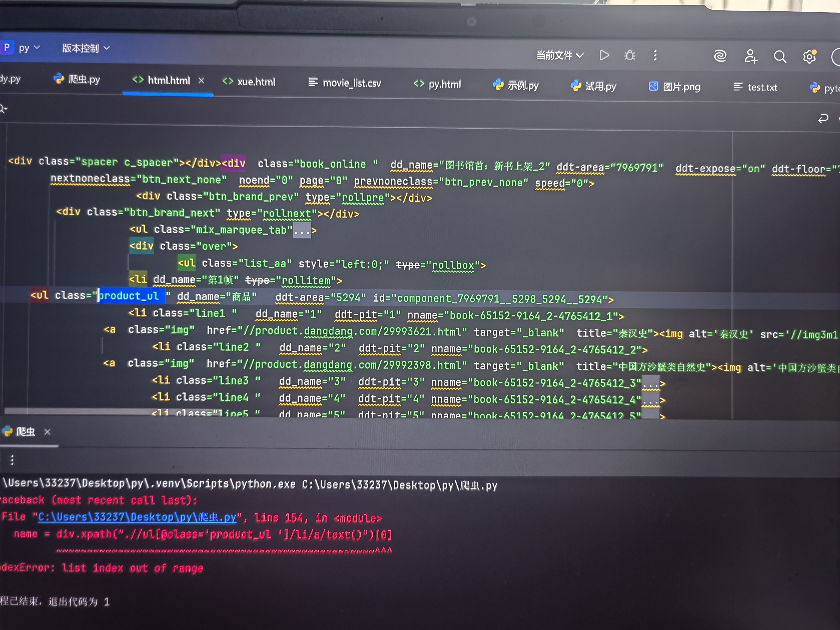840x630 pixels.
Task: Expand the py project dropdown
Action: [29, 48]
